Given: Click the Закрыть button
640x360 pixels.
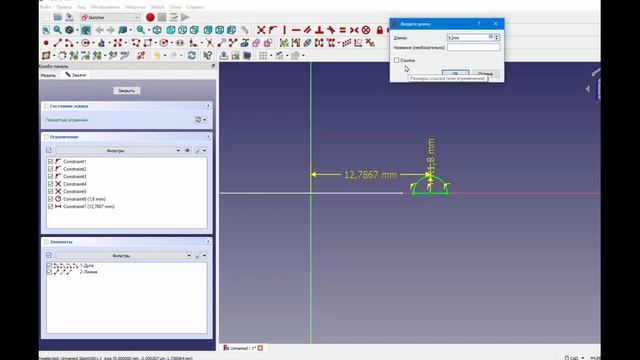Looking at the screenshot, I should pos(127,91).
